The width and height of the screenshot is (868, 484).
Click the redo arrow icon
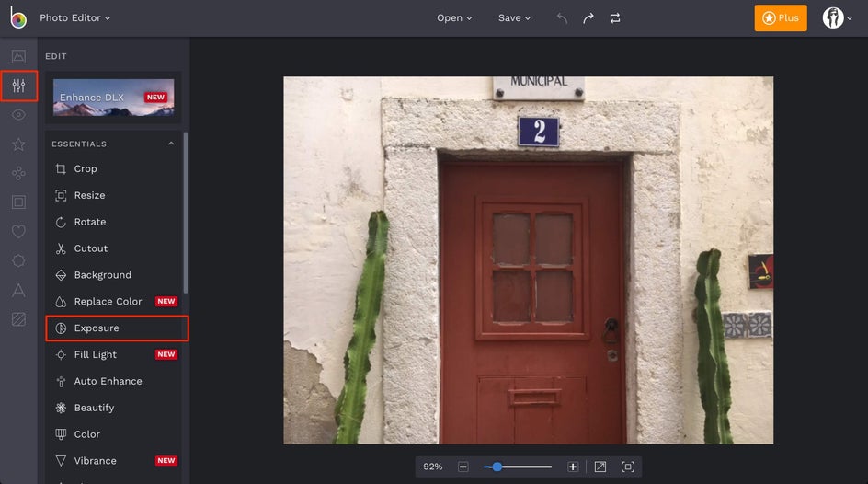coord(588,18)
